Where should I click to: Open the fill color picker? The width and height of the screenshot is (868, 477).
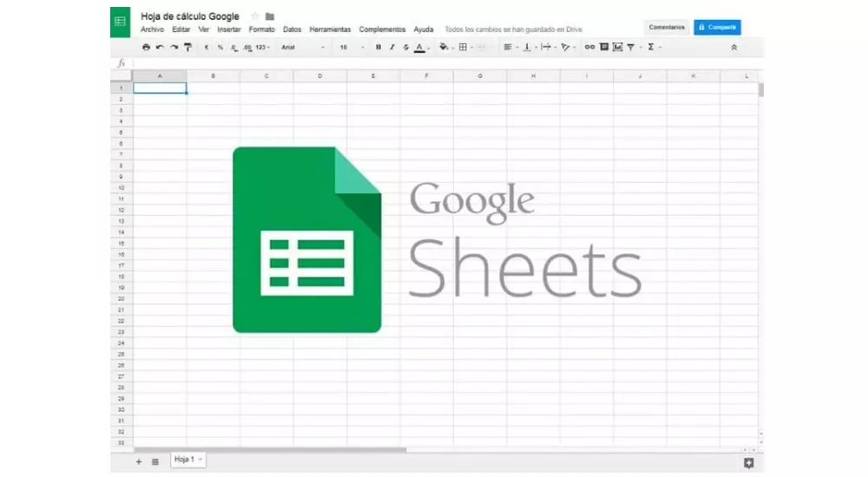(x=444, y=47)
